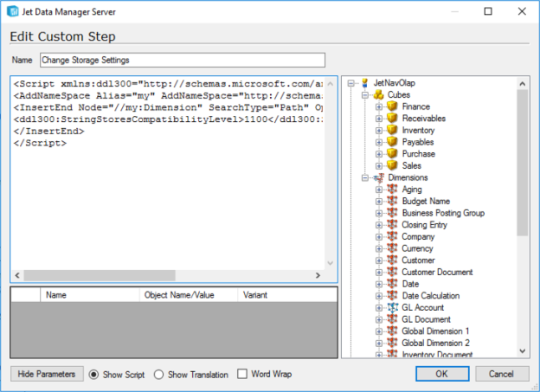
Task: Click the GL Document dimension icon
Action: [x=392, y=319]
